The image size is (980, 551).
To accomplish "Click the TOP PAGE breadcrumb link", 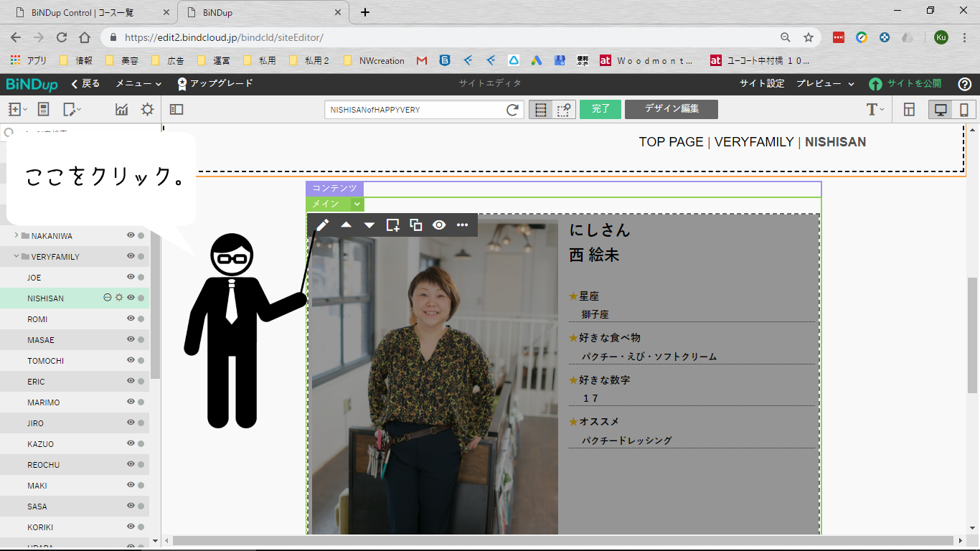I will [x=672, y=142].
